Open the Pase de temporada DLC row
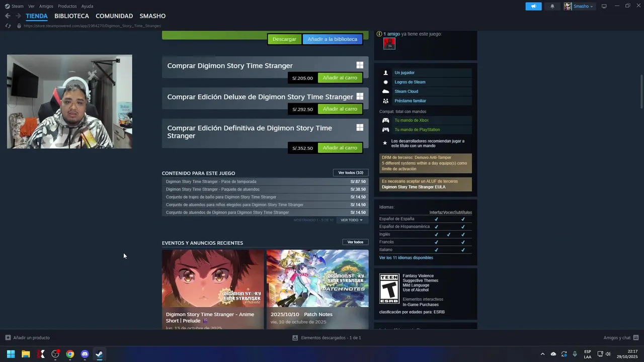 coord(265,182)
